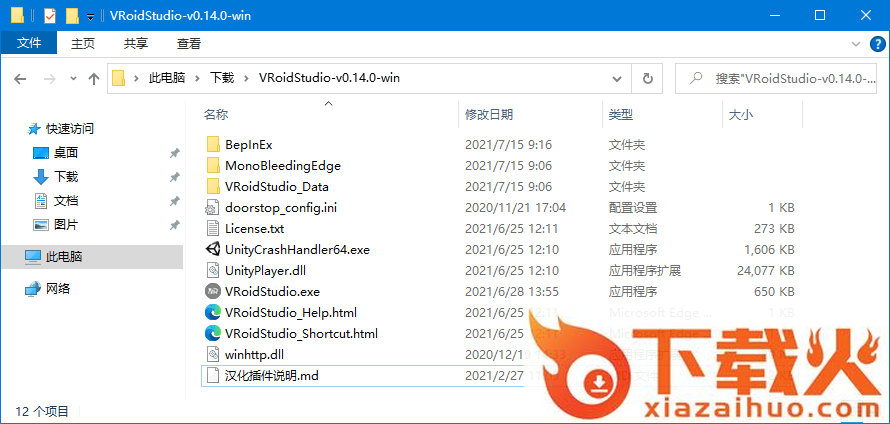Screen dimensions: 890x424
Task: Open the quick access toolbar customize dropdown
Action: pos(90,17)
